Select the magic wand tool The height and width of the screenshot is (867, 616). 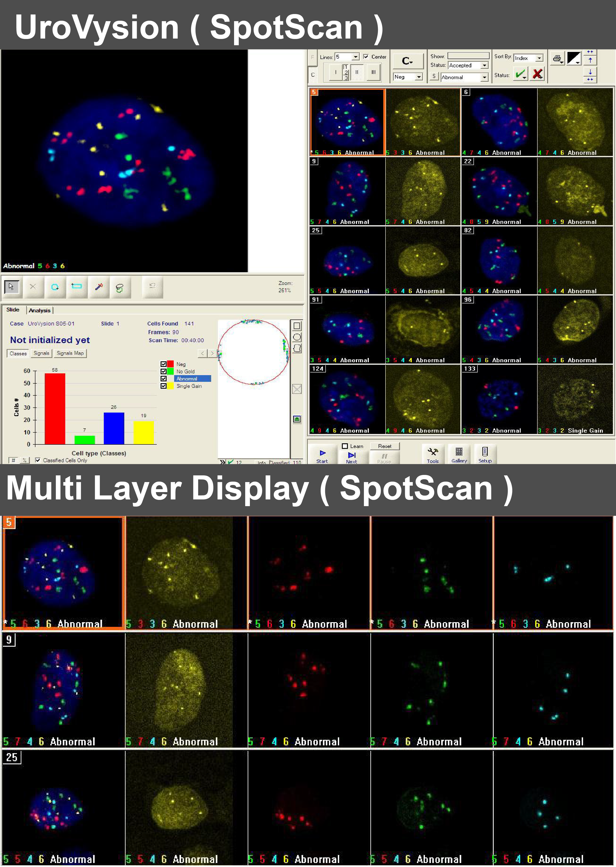coord(99,287)
